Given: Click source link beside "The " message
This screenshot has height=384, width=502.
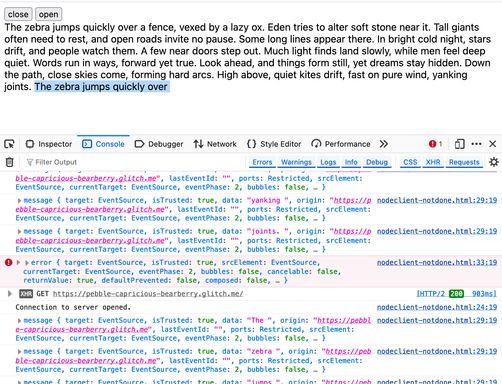Looking at the screenshot, I should (437, 320).
